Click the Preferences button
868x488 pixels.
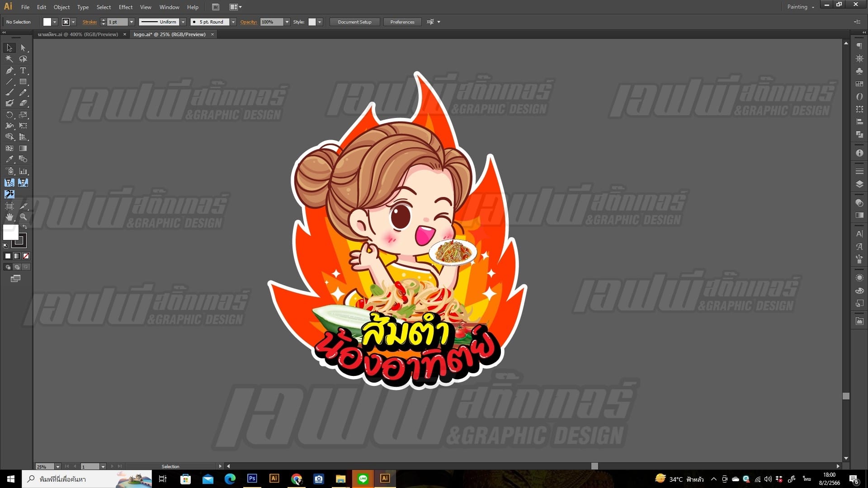pos(402,22)
